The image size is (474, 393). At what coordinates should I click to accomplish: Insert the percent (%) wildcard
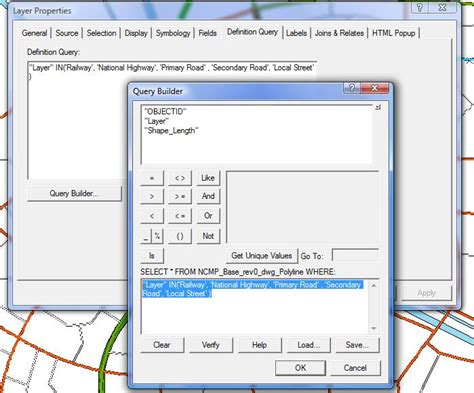point(157,236)
